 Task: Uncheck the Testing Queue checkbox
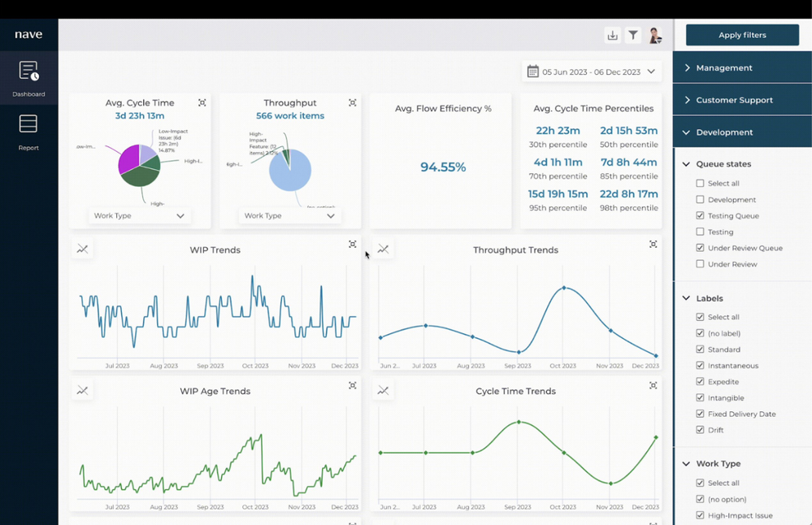point(700,215)
